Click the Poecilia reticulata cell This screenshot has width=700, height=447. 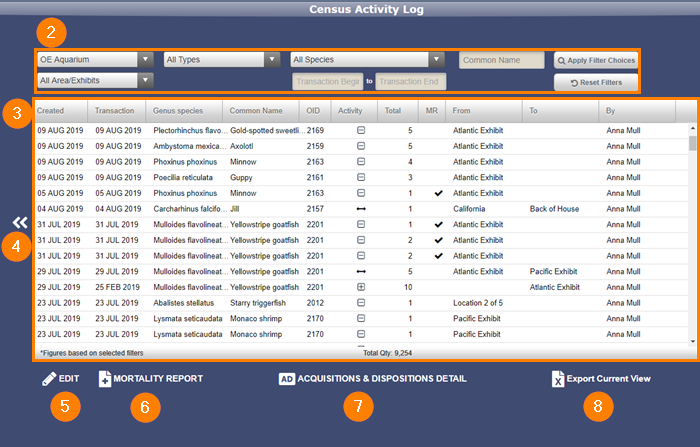(183, 177)
